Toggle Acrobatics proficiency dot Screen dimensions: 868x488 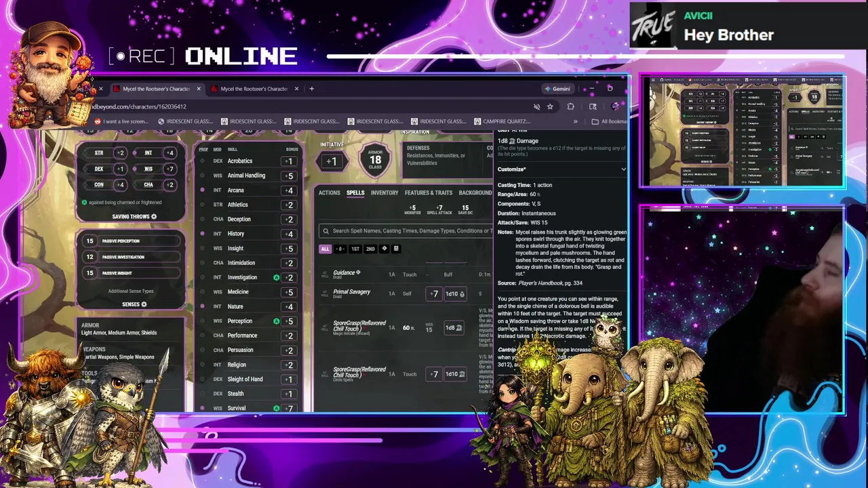pos(202,161)
